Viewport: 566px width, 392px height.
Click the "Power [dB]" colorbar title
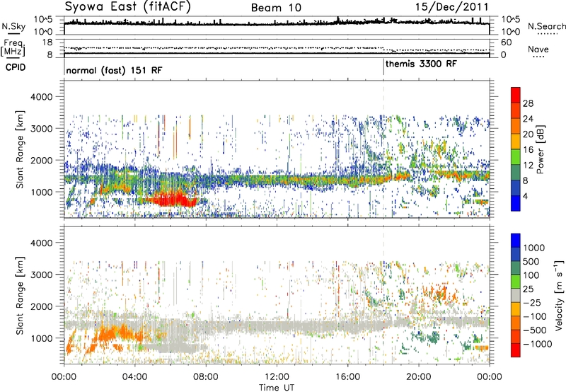(x=540, y=149)
